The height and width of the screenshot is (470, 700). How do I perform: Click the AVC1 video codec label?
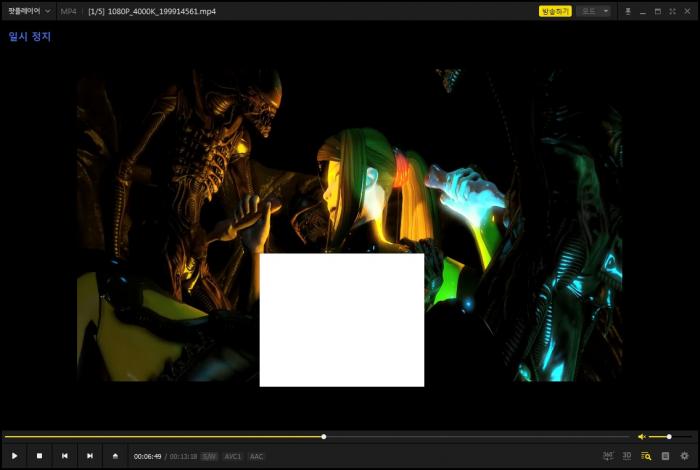pyautogui.click(x=232, y=456)
